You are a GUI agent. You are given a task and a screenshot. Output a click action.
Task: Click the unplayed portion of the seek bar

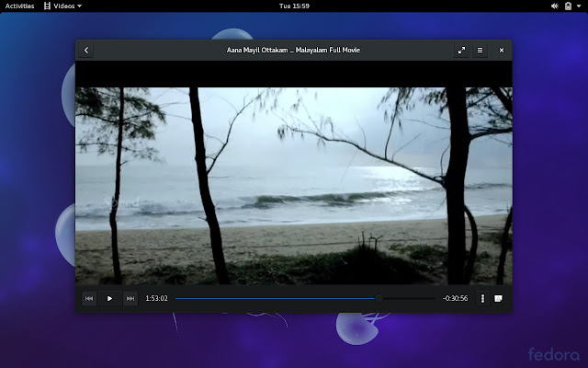click(409, 298)
